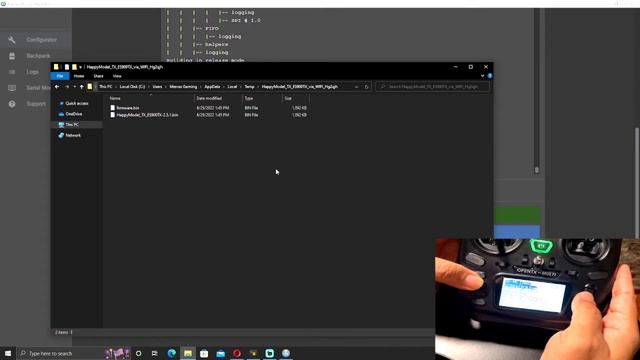640x360 pixels.
Task: Select OneDrive in navigation pane
Action: click(x=73, y=114)
